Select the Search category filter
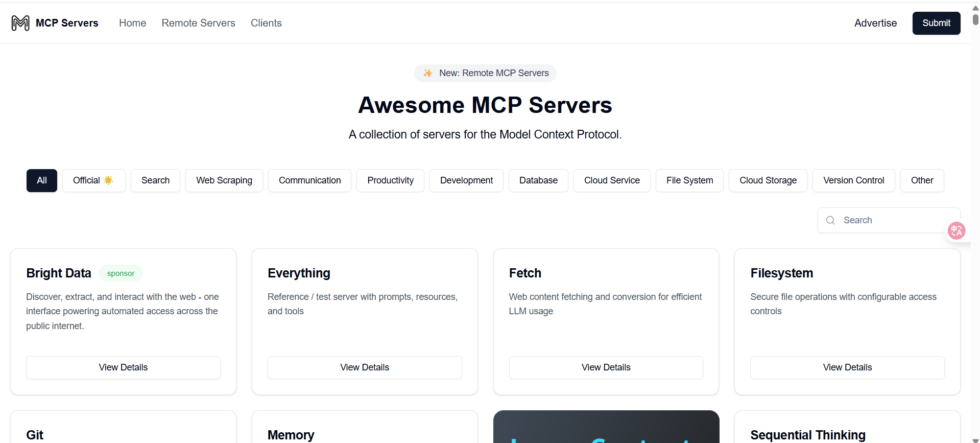This screenshot has width=980, height=443. pos(155,180)
